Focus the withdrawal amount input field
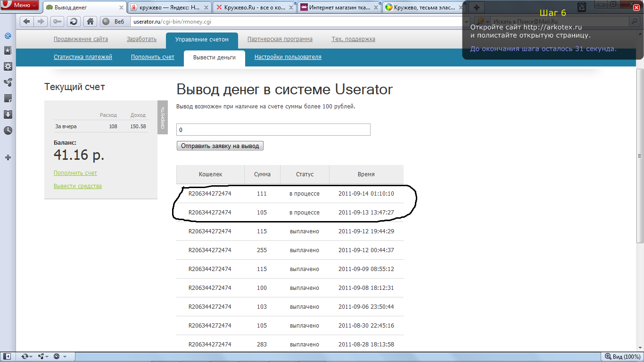This screenshot has width=644, height=362. [273, 130]
